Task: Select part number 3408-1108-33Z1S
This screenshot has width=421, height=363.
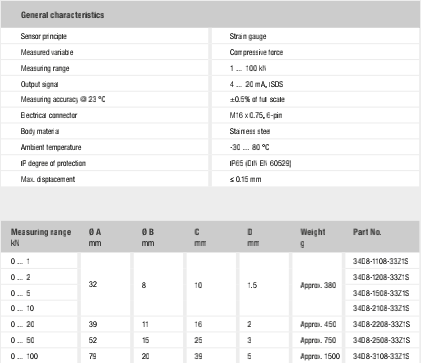Action: [x=381, y=261]
